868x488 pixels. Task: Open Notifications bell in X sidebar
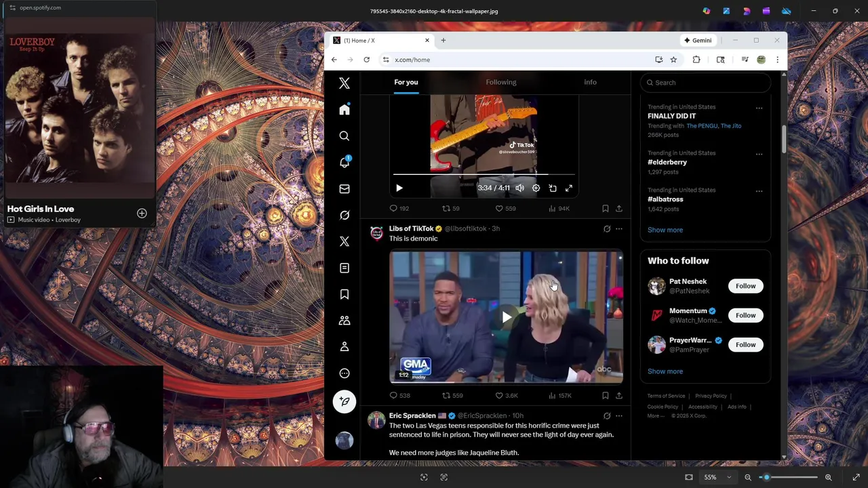click(x=344, y=163)
